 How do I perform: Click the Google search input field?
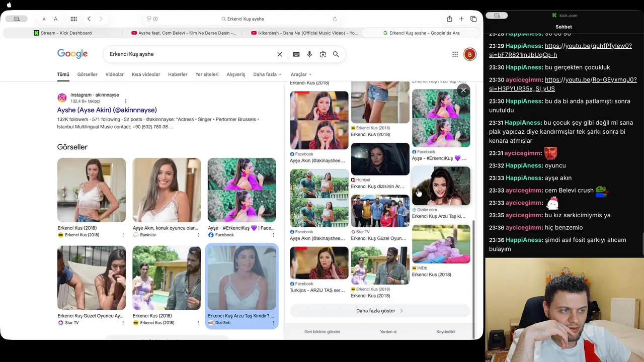[191, 54]
